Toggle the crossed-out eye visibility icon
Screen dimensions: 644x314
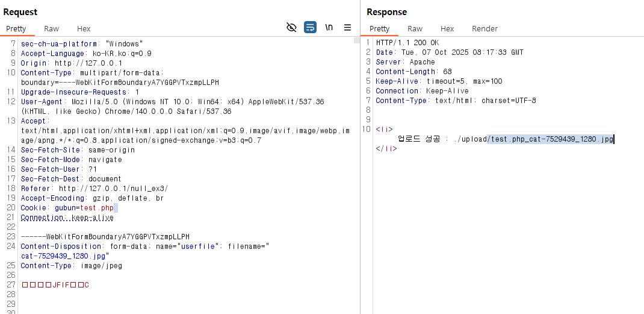pos(292,27)
